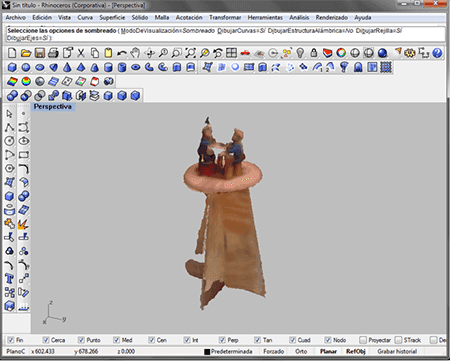Print using the printer icon
Viewport: 450px width, 361px height.
pyautogui.click(x=53, y=53)
